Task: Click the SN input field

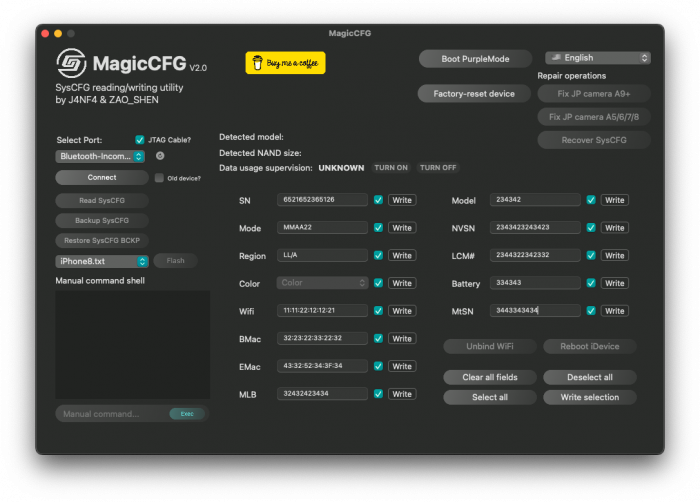Action: tap(322, 200)
